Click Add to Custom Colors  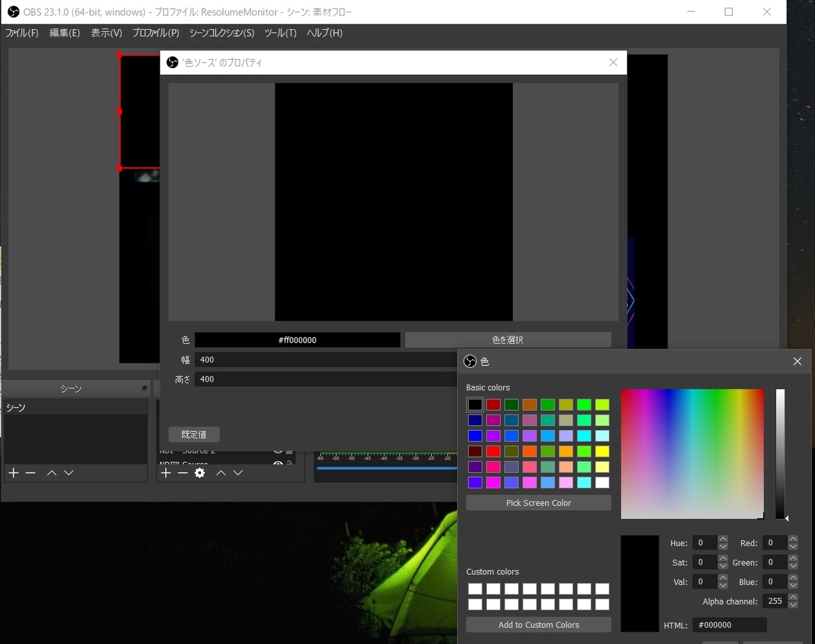(539, 624)
